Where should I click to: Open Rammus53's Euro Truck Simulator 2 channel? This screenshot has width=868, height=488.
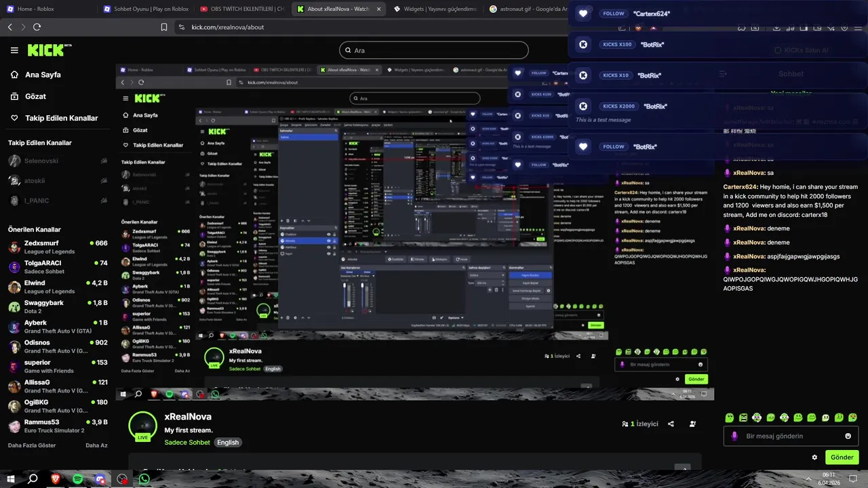pos(58,426)
